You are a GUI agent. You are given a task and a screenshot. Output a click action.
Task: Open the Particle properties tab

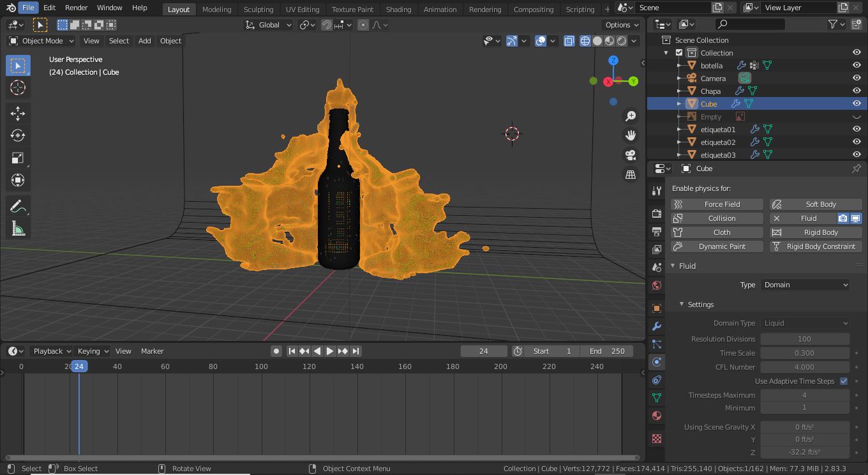click(x=657, y=344)
